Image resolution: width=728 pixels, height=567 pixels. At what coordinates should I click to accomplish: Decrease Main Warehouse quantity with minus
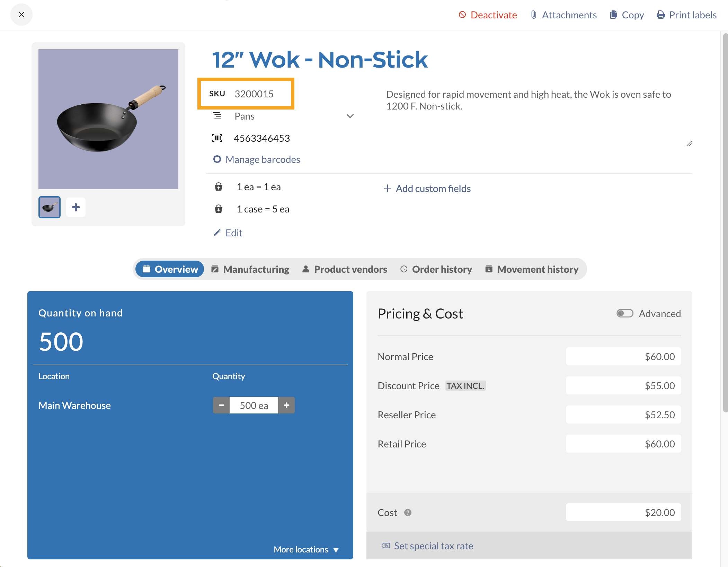221,405
